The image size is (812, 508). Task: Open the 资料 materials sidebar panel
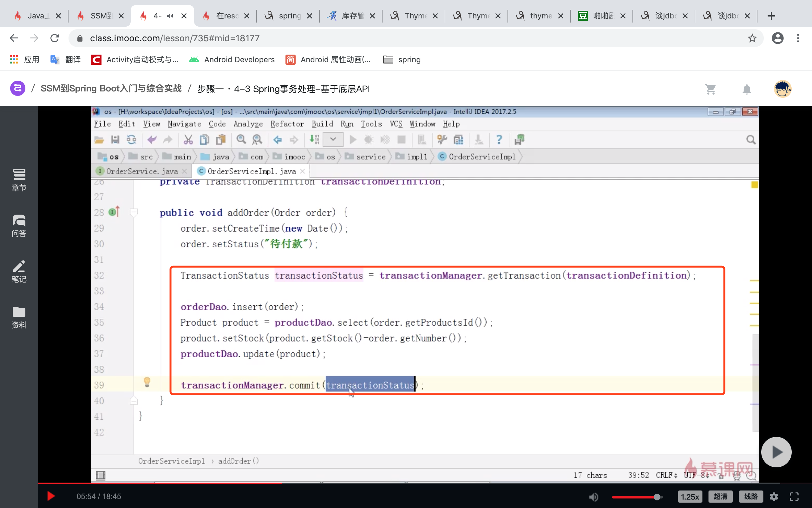tap(19, 317)
